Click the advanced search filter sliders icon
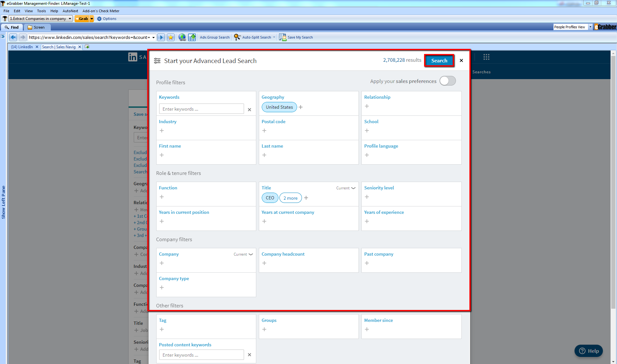This screenshot has width=617, height=364. 157,61
